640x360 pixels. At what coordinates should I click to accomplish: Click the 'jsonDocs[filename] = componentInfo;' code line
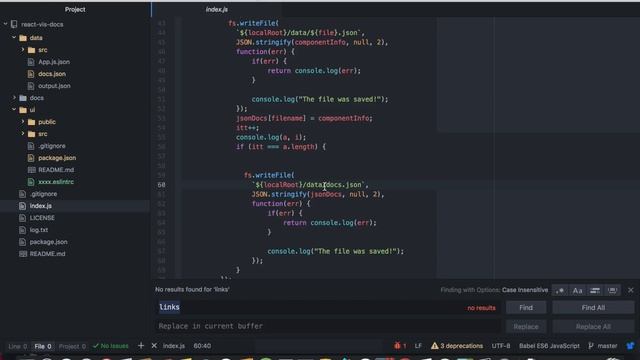pyautogui.click(x=304, y=118)
